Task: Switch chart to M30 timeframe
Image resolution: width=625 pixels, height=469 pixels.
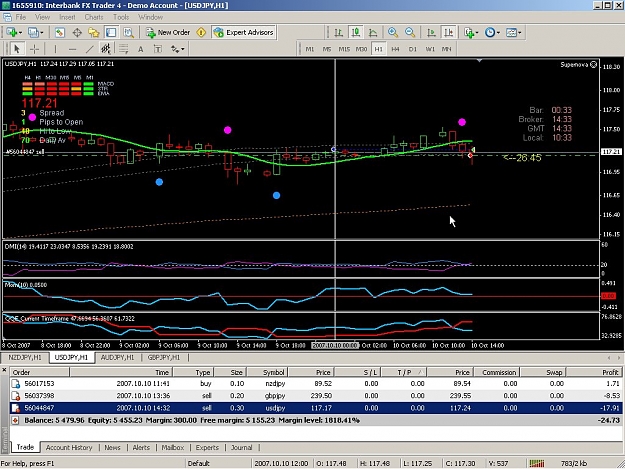Action: pos(361,49)
